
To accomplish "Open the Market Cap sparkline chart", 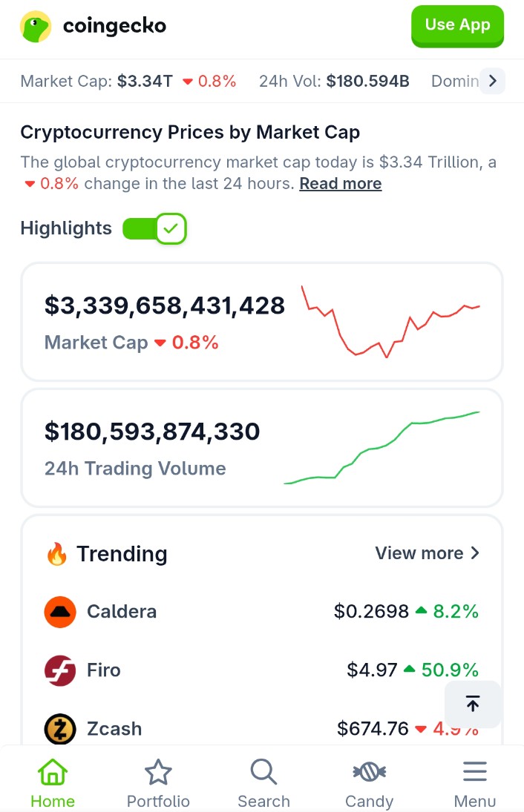I will point(390,321).
